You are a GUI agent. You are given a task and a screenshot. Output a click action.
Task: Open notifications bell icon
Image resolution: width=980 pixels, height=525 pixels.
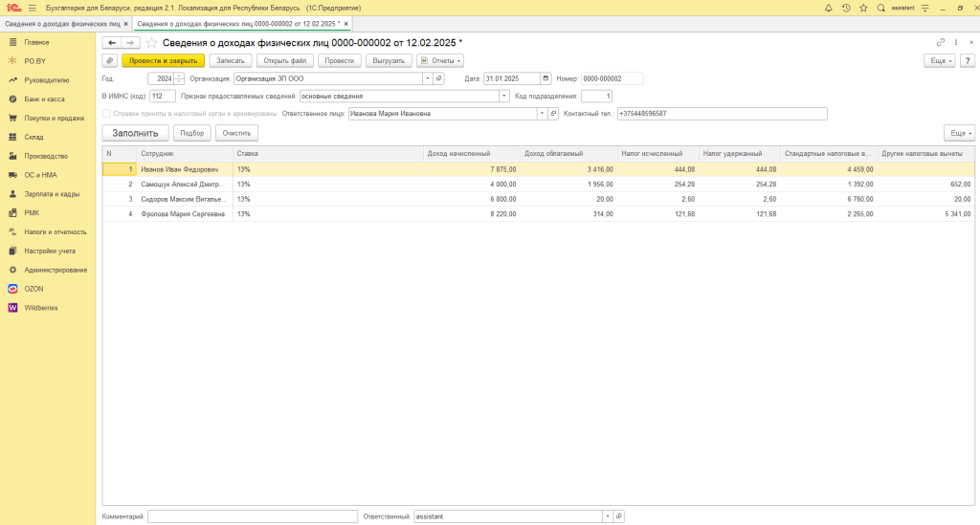point(828,8)
